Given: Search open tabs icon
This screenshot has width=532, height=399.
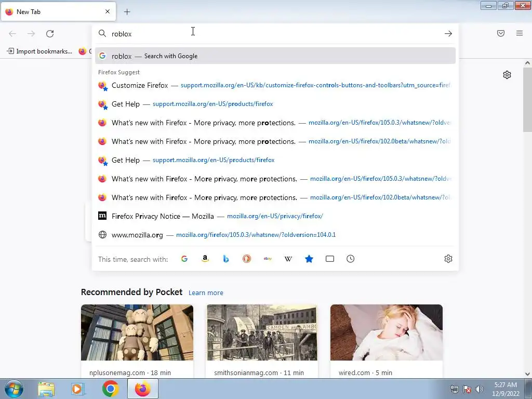Looking at the screenshot, I should pyautogui.click(x=330, y=259).
